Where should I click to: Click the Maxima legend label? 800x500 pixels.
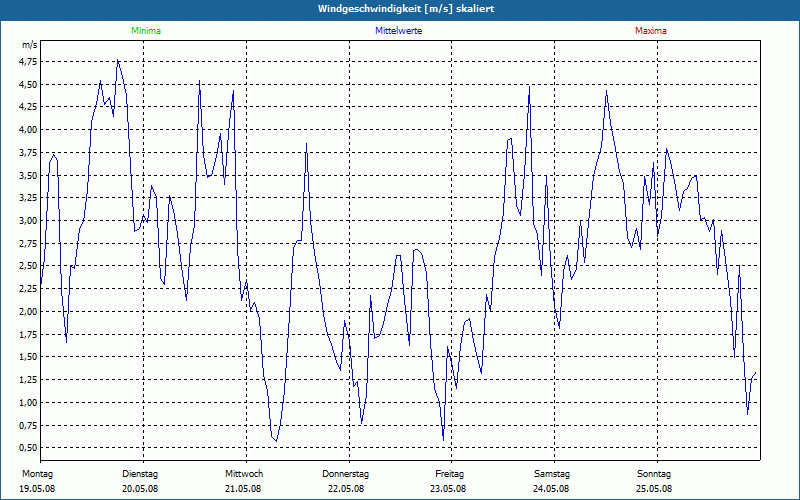(x=651, y=31)
